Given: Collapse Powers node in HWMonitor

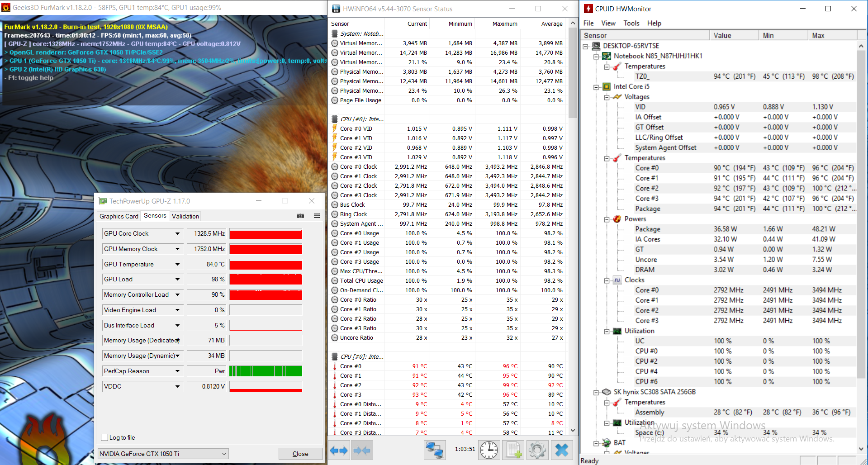Looking at the screenshot, I should click(607, 219).
